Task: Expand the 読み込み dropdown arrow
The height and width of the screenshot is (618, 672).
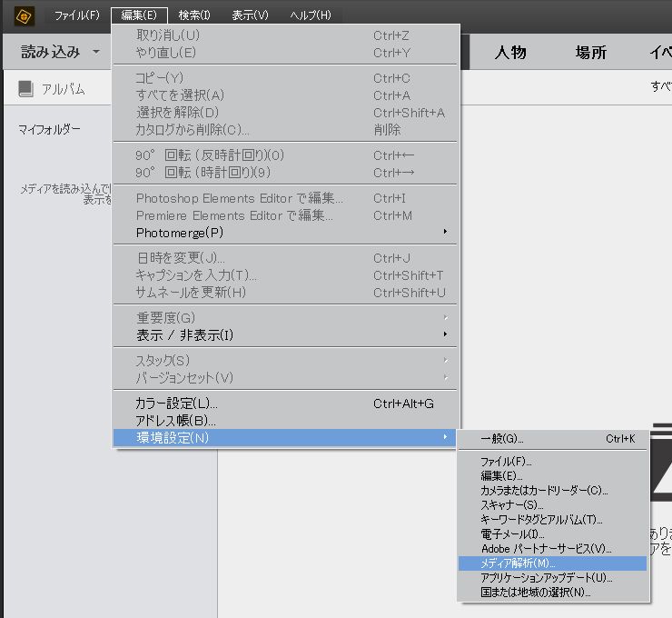Action: [x=96, y=52]
